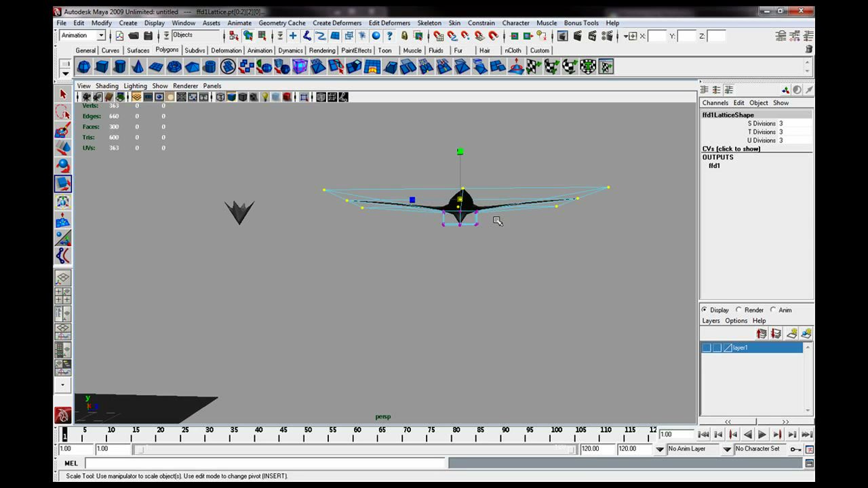Click frame 60 on the time slider

tap(357, 434)
